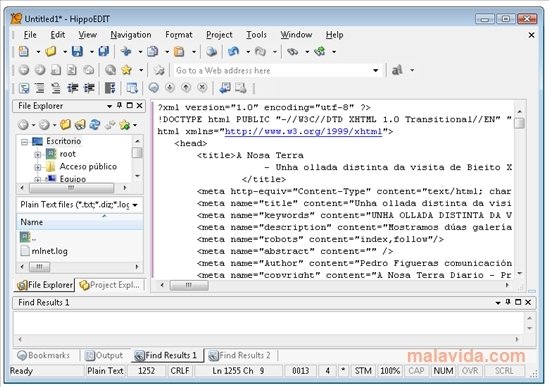This screenshot has height=387, width=549.
Task: Open the New document dropdown arrow
Action: point(37,52)
